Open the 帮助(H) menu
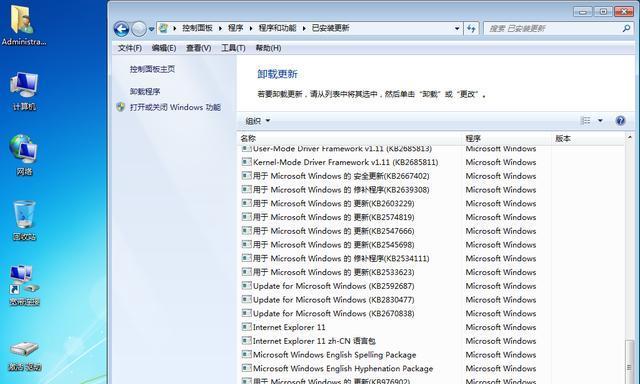640x384 pixels. [x=268, y=48]
